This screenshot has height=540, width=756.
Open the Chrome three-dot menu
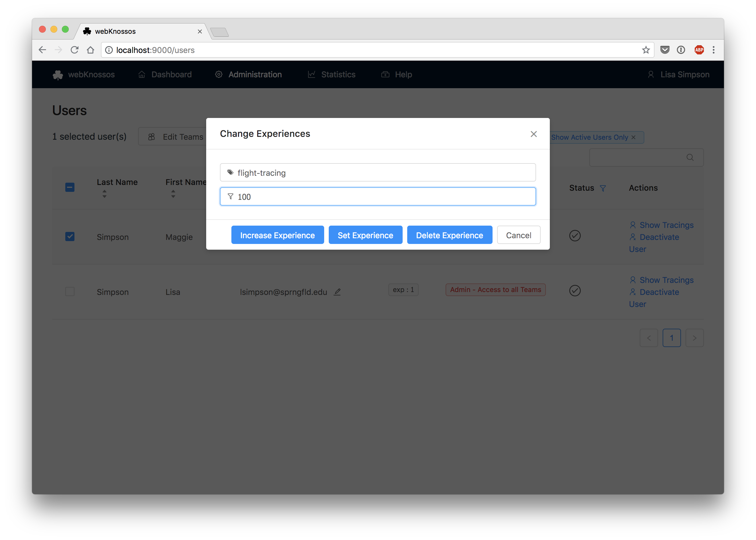[713, 50]
